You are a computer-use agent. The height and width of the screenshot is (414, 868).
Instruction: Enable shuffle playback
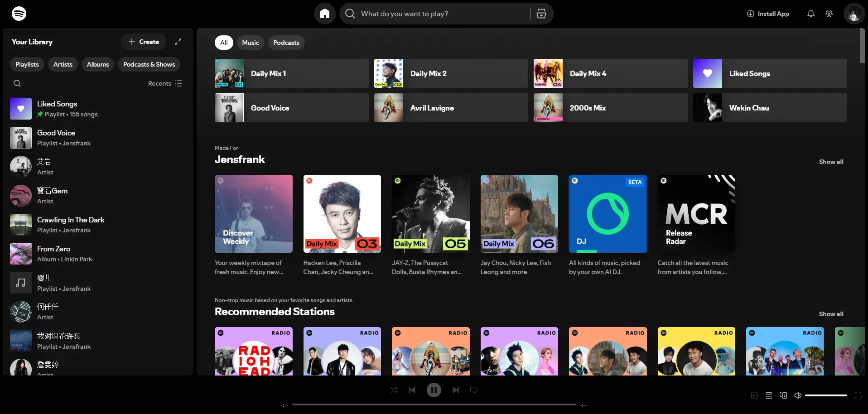pos(394,390)
